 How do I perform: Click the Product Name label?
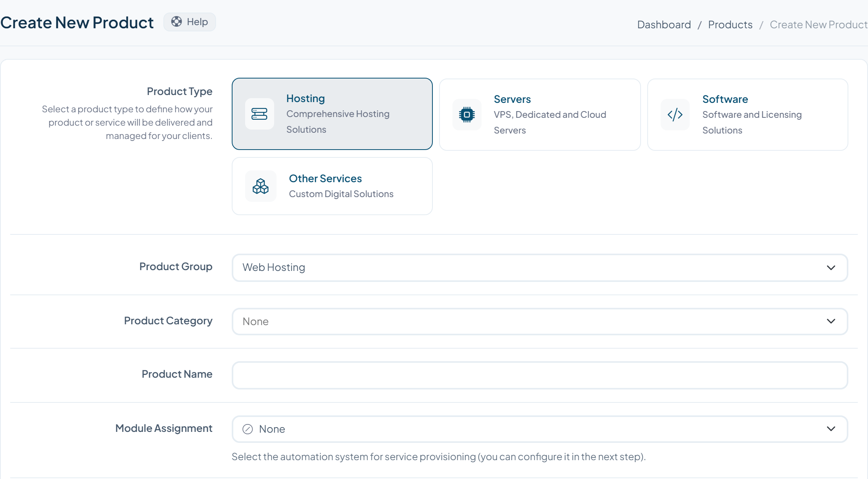click(177, 374)
